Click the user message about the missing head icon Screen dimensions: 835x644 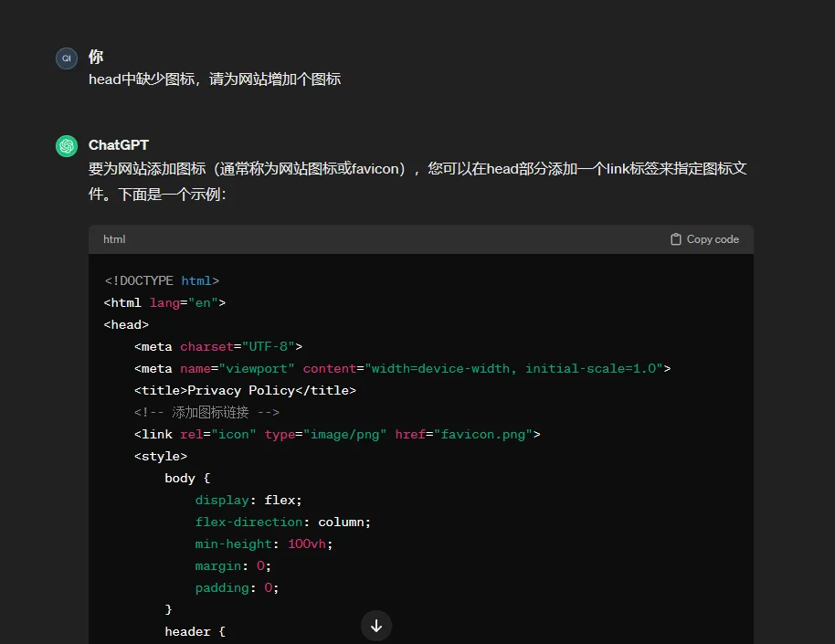[215, 79]
